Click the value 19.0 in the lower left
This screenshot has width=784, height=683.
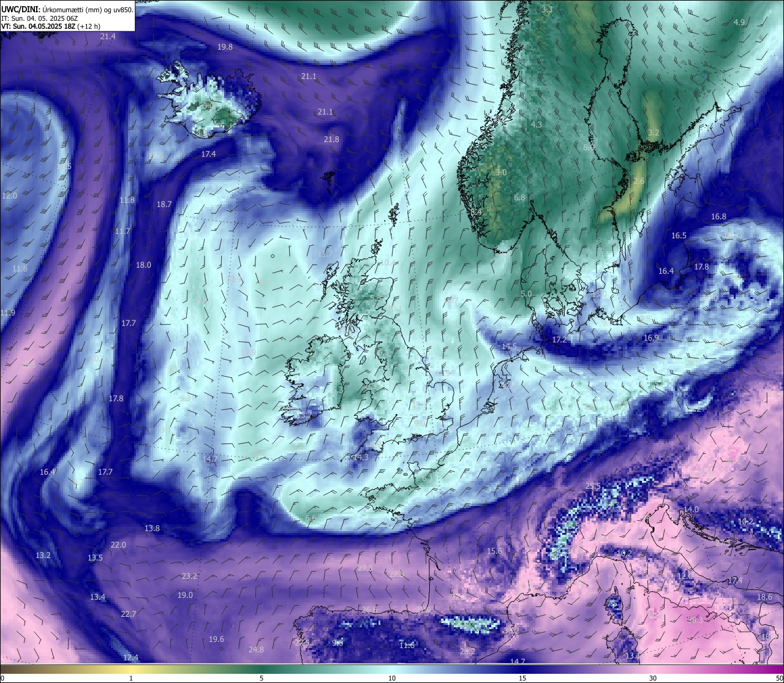(x=185, y=595)
